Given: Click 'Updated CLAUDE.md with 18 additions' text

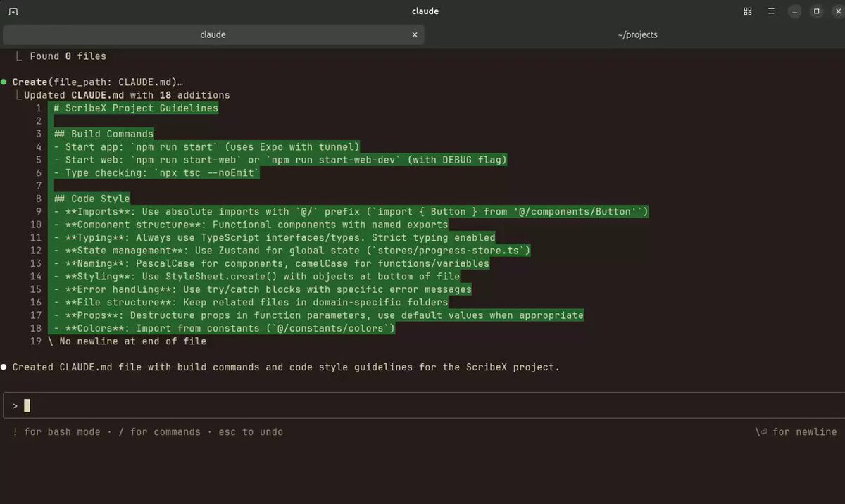Looking at the screenshot, I should coord(127,95).
